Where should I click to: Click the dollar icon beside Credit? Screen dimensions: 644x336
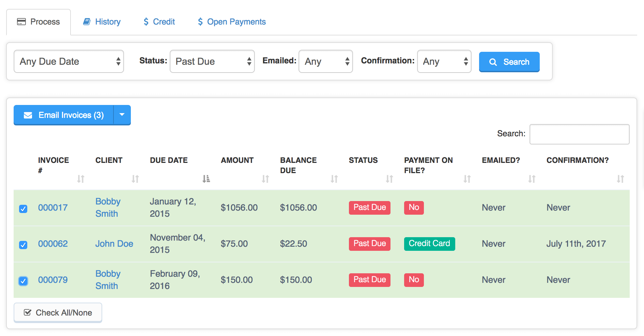click(x=146, y=22)
